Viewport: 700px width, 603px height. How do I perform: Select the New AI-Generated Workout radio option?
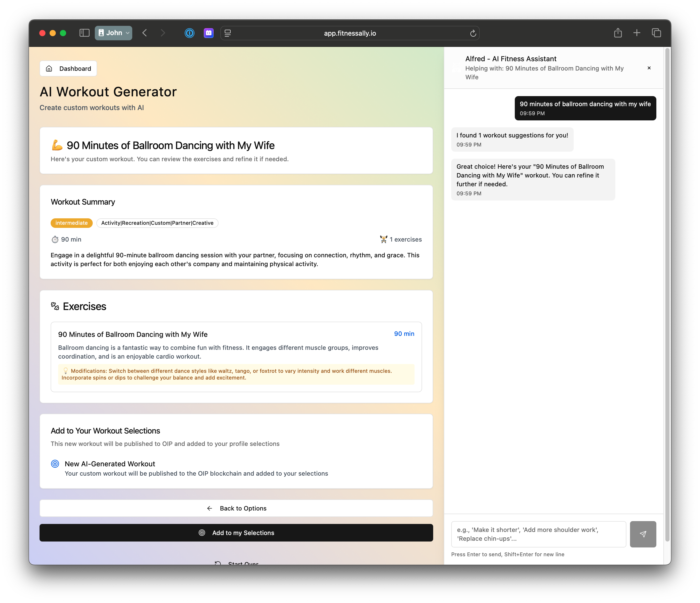(55, 463)
